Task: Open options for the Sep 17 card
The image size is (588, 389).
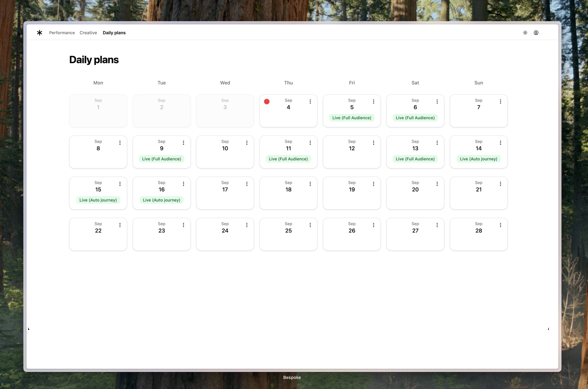Action: (x=247, y=184)
